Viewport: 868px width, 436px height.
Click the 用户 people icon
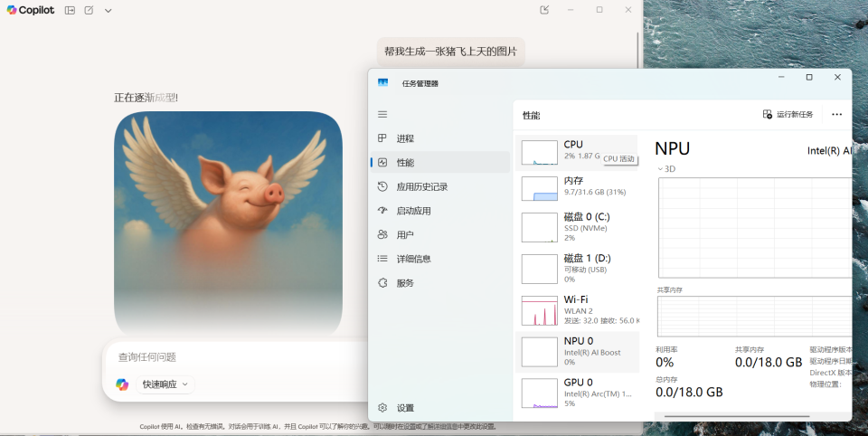tap(382, 235)
